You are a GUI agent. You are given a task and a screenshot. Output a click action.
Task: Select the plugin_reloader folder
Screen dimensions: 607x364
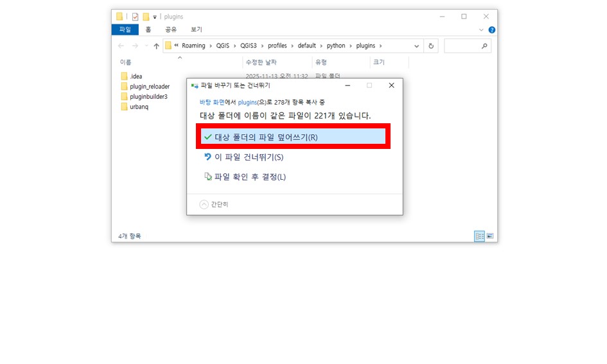(x=149, y=87)
